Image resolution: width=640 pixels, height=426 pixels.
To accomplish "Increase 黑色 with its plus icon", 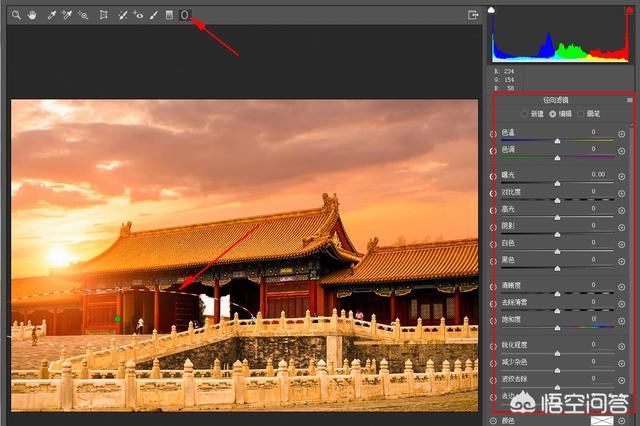I will click(x=621, y=262).
